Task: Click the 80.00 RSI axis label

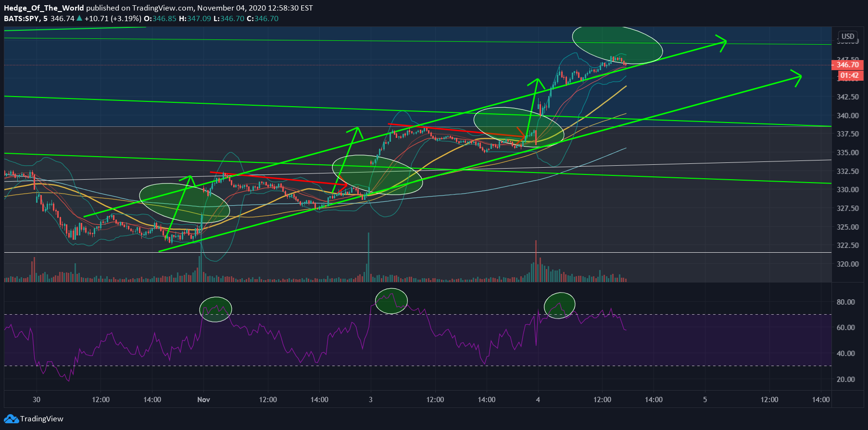Action: (x=846, y=302)
